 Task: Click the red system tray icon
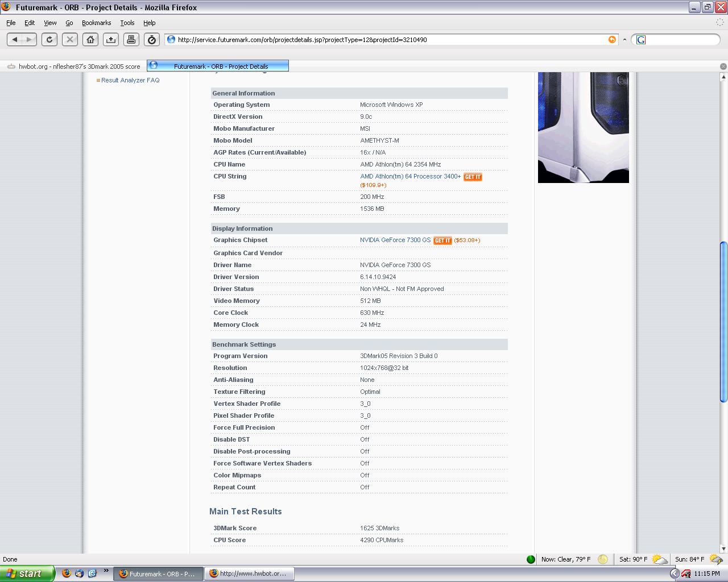(x=686, y=573)
